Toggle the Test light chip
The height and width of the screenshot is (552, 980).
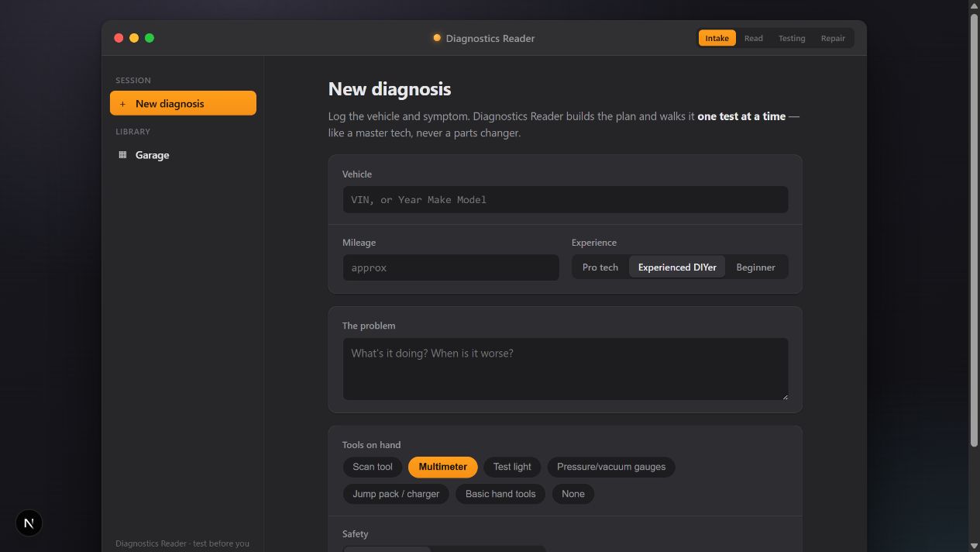(512, 467)
